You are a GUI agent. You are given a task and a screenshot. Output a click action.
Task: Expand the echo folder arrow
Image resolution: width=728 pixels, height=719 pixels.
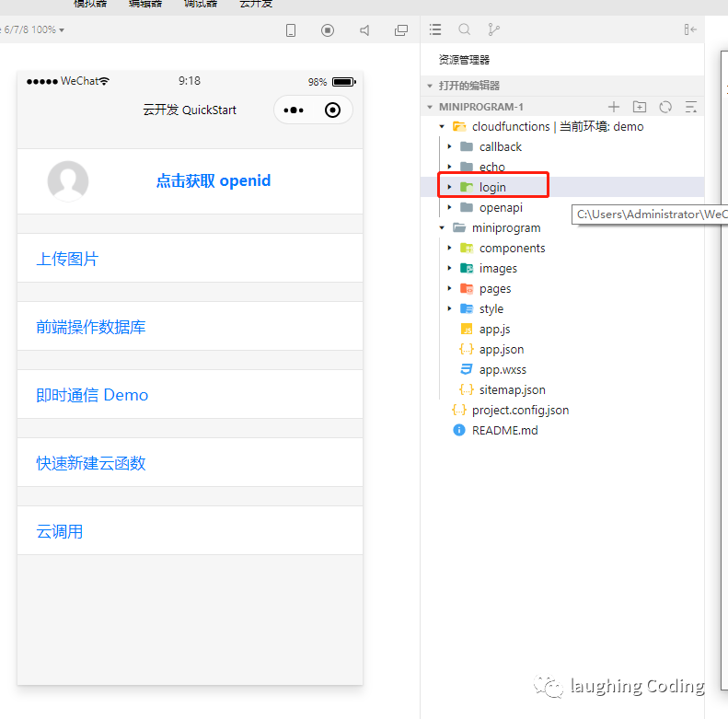click(449, 167)
